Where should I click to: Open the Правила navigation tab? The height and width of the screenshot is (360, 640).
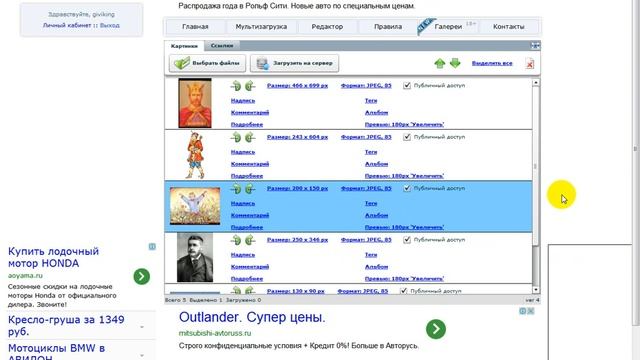pyautogui.click(x=388, y=27)
